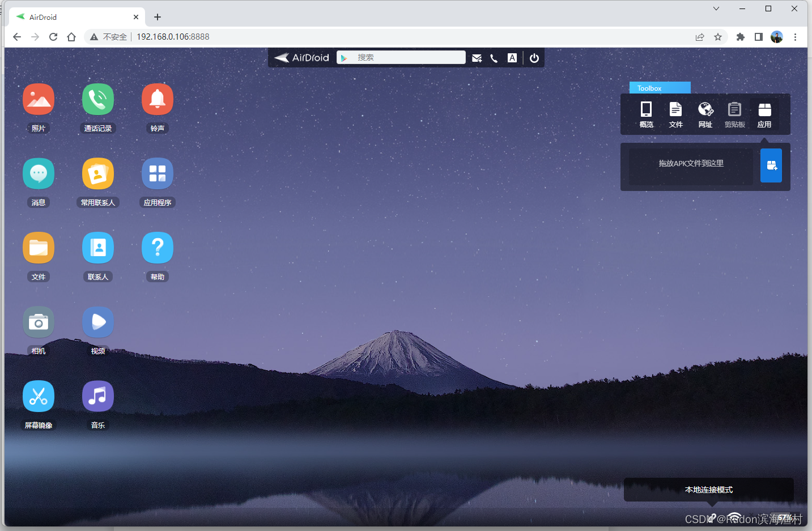Select the 概览 overview tab in Toolbox
The width and height of the screenshot is (812, 531).
pyautogui.click(x=647, y=114)
